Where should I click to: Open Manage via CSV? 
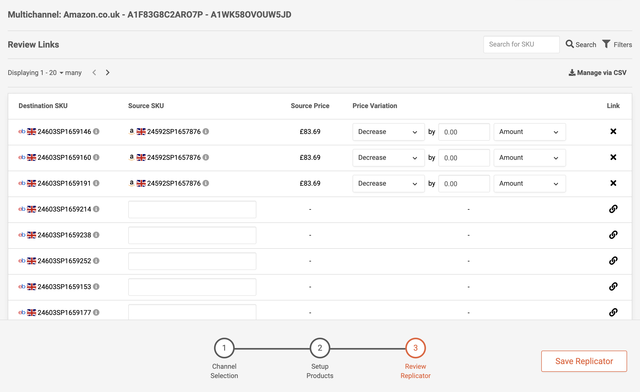coord(598,73)
